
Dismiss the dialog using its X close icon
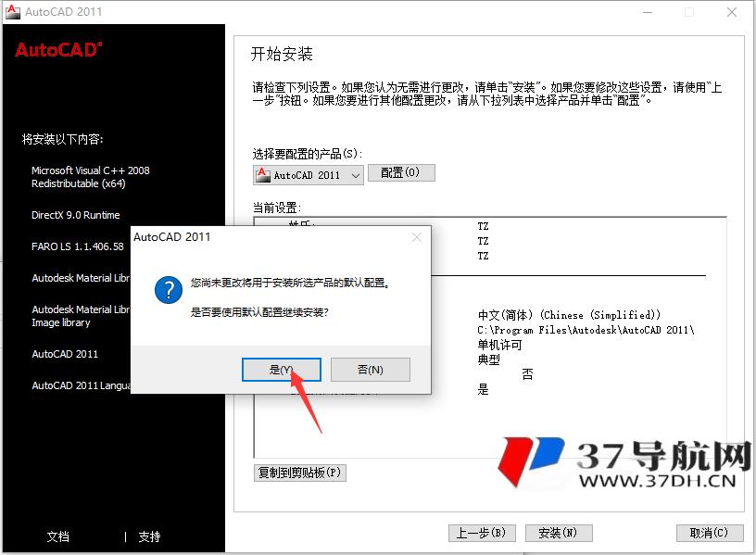[x=417, y=237]
